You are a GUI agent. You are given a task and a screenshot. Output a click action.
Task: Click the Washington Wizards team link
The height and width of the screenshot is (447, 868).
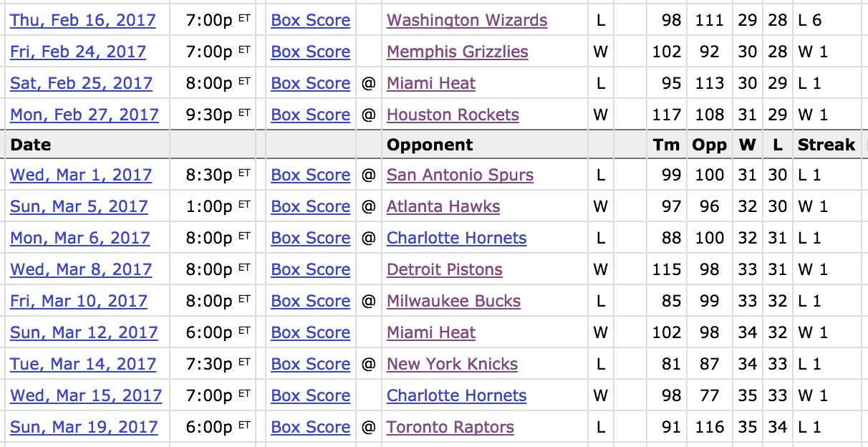(x=467, y=20)
